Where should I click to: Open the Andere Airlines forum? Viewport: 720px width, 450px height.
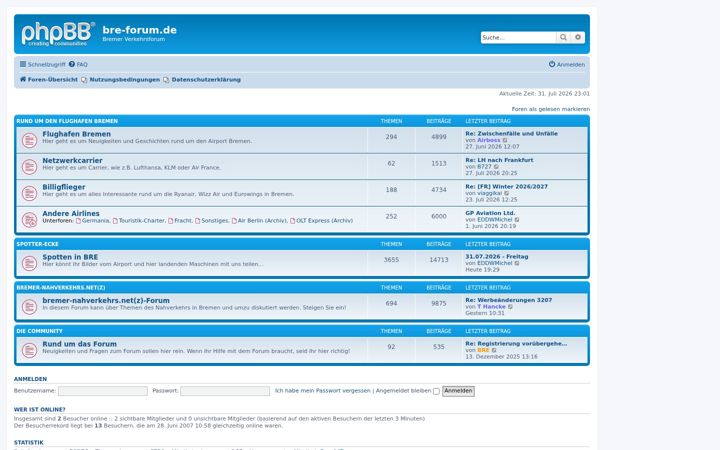coord(71,214)
